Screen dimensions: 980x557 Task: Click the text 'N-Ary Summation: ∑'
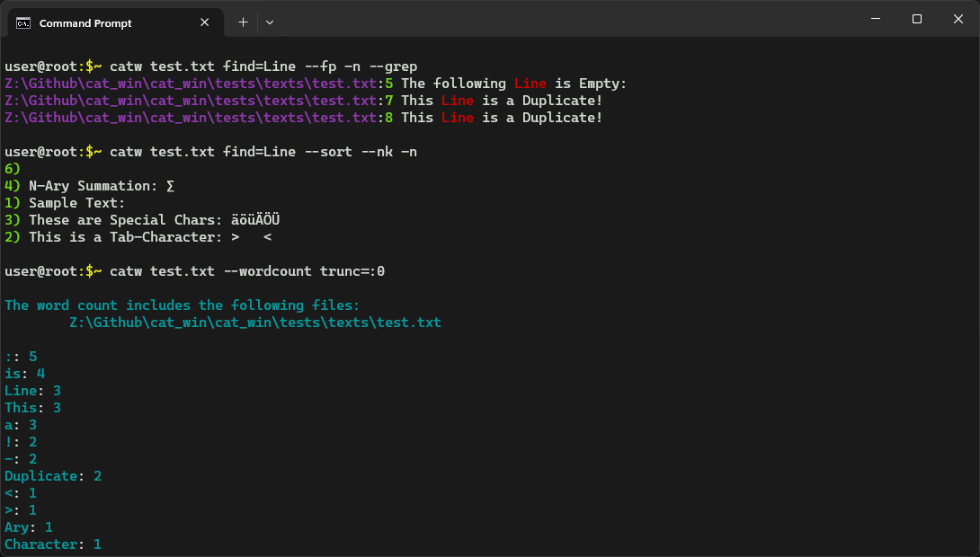click(x=102, y=186)
